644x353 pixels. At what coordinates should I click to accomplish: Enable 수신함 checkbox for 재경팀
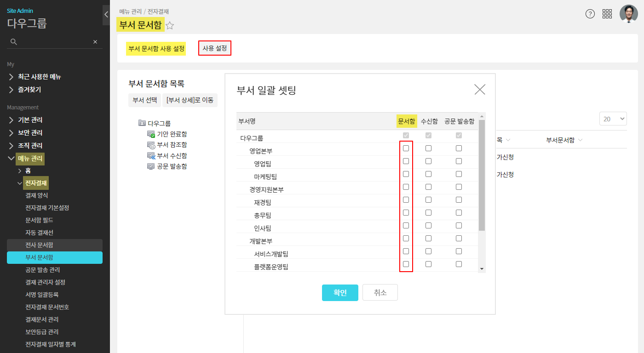click(428, 200)
